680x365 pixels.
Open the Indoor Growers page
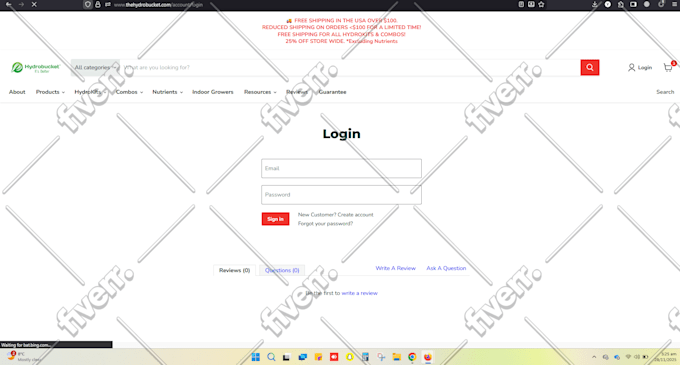coord(212,92)
